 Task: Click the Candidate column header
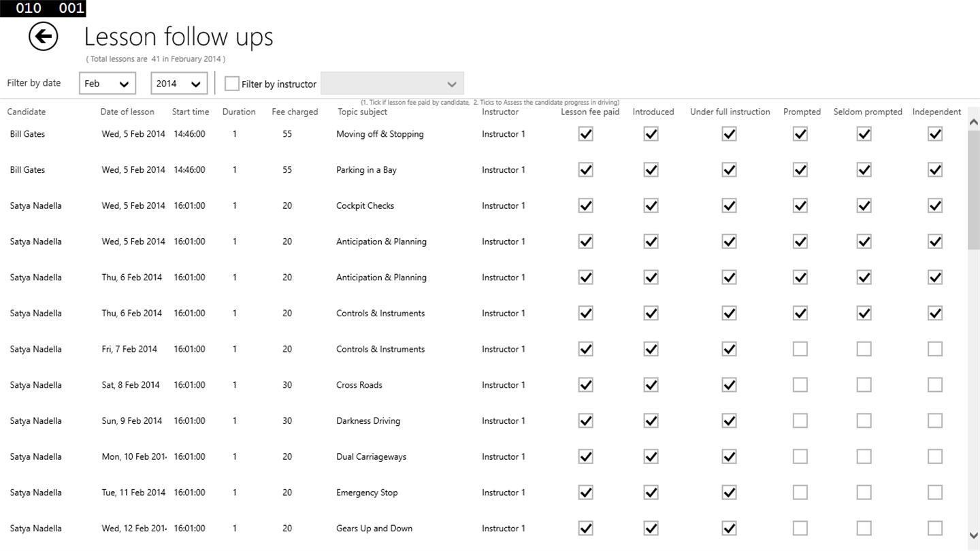pyautogui.click(x=27, y=112)
